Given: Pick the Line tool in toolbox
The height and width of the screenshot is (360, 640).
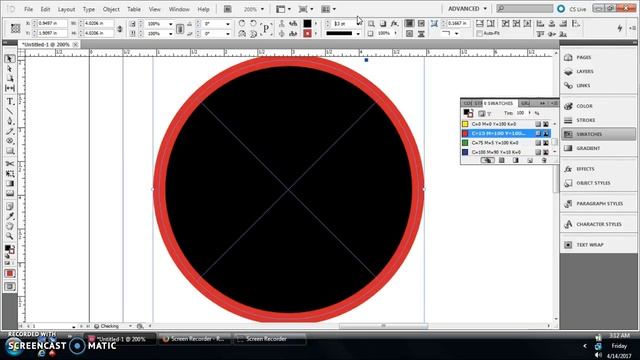Looking at the screenshot, I should (x=10, y=111).
